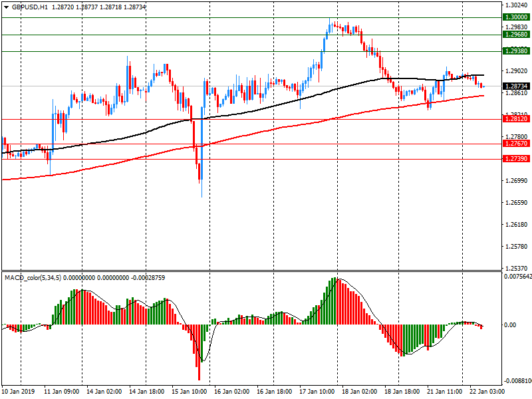Click the 1.30240 price scale value
The height and width of the screenshot is (399, 532).
(517, 5)
